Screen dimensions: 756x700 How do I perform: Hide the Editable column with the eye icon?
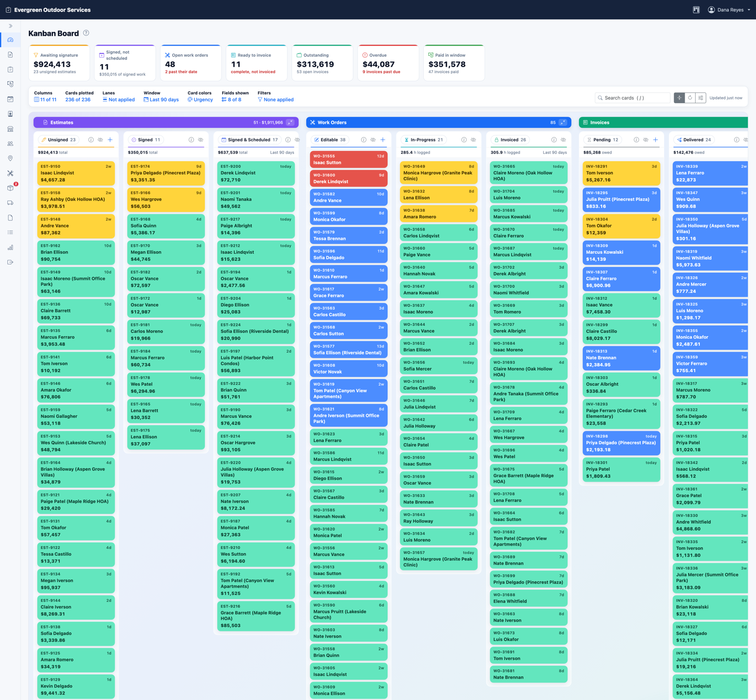point(373,140)
